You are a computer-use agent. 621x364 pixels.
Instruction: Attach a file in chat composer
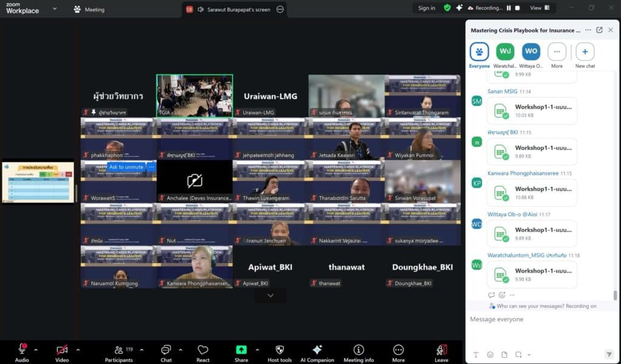tap(505, 354)
